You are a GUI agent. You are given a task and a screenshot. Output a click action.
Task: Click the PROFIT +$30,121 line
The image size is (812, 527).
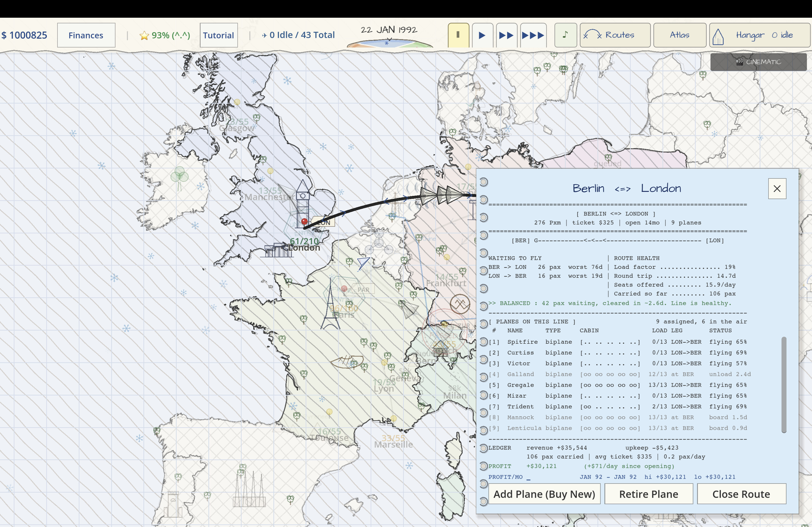coord(581,466)
